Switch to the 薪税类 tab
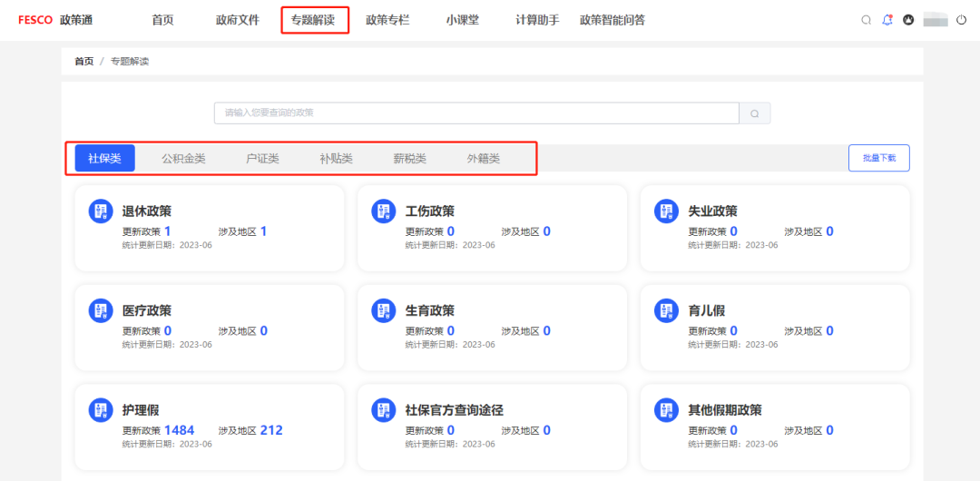Image resolution: width=980 pixels, height=481 pixels. (x=410, y=159)
